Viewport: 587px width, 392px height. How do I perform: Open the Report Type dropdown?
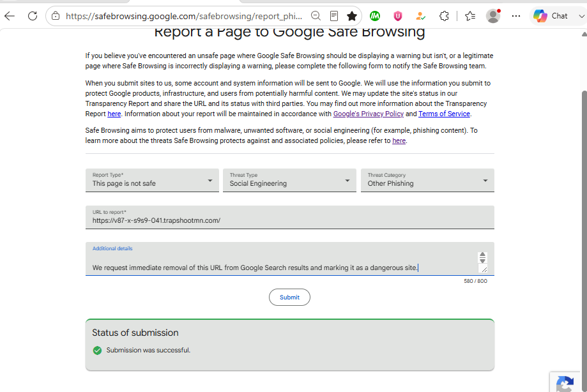[152, 180]
